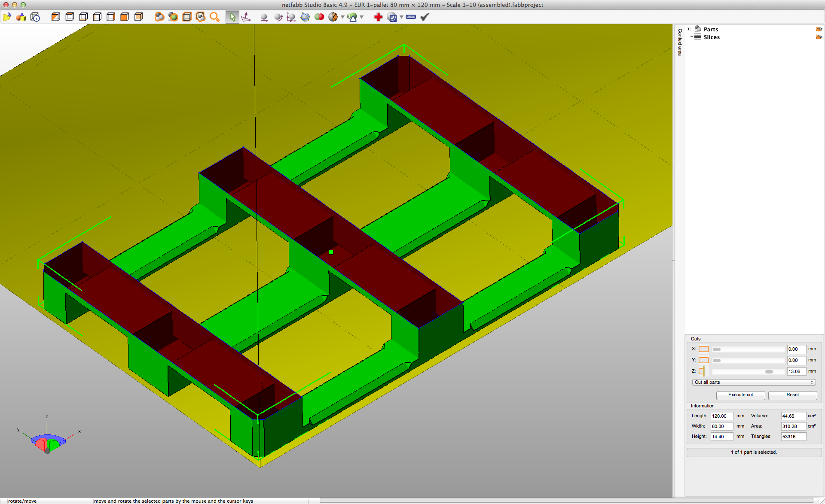This screenshot has height=504, width=825.
Task: Click the Width field showing 80.00
Action: (x=721, y=426)
